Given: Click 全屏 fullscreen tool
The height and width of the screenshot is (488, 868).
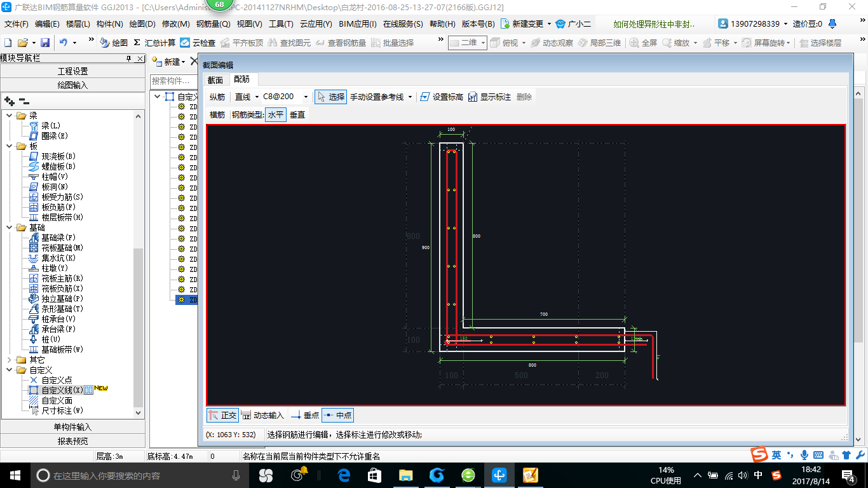Looking at the screenshot, I should click(x=644, y=43).
